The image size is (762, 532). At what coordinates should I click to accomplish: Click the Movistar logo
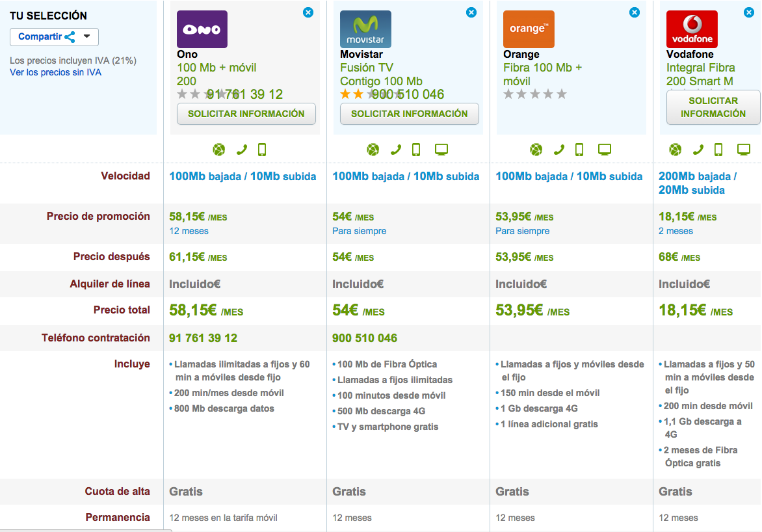(x=365, y=29)
